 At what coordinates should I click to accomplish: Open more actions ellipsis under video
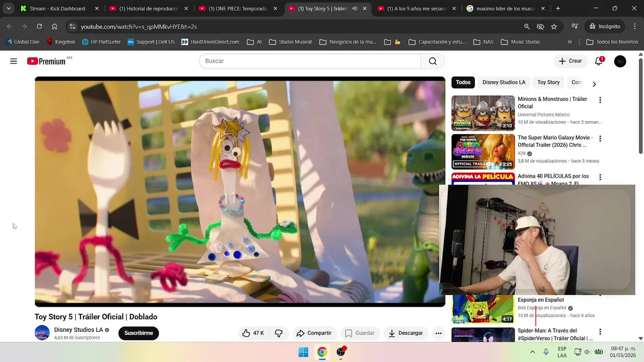coord(438,333)
